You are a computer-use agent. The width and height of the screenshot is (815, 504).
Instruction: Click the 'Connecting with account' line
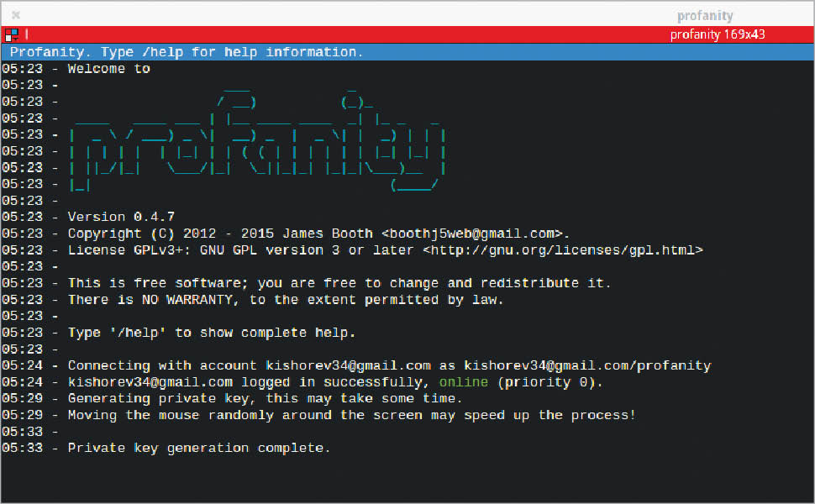389,365
